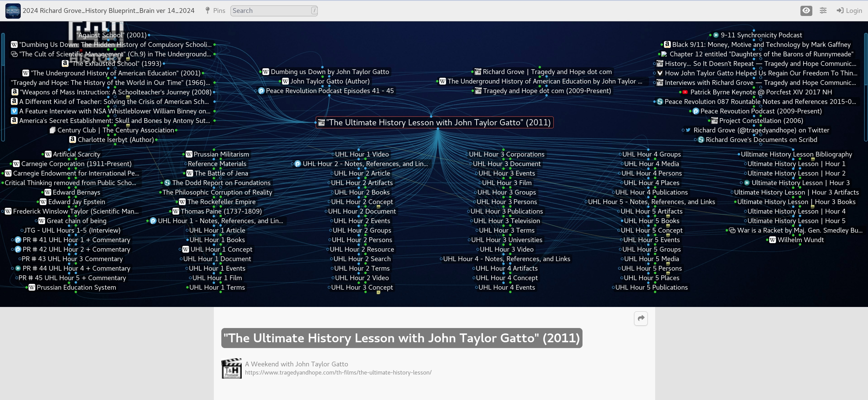The image size is (868, 400).
Task: Open the Pins pushpin icon
Action: (x=207, y=11)
